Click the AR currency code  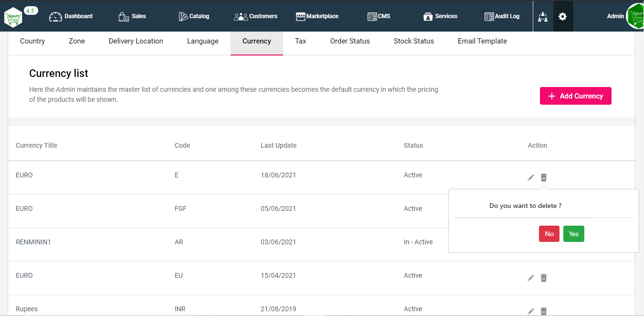(179, 242)
